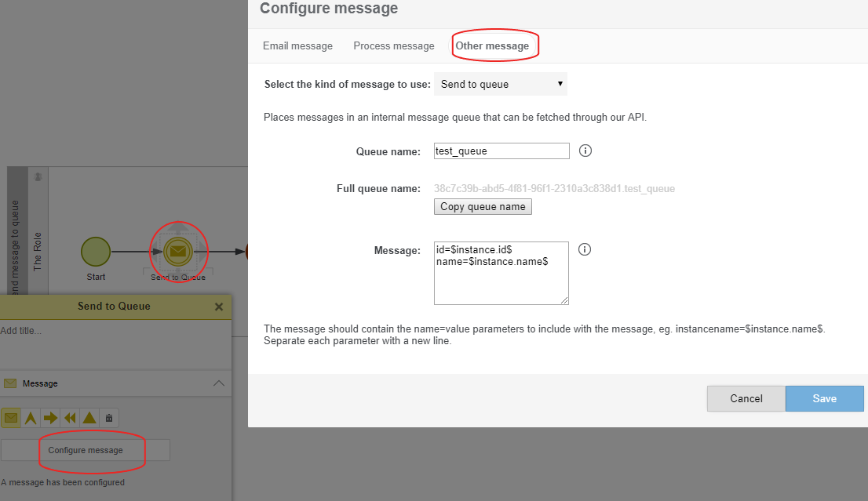Switch to the Email message tab

(297, 46)
